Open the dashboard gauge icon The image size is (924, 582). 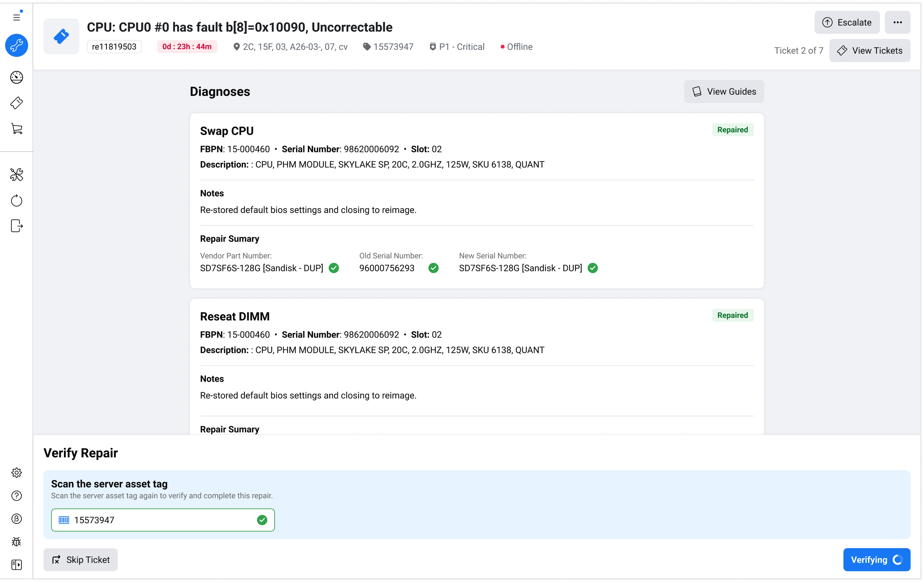[x=17, y=78]
